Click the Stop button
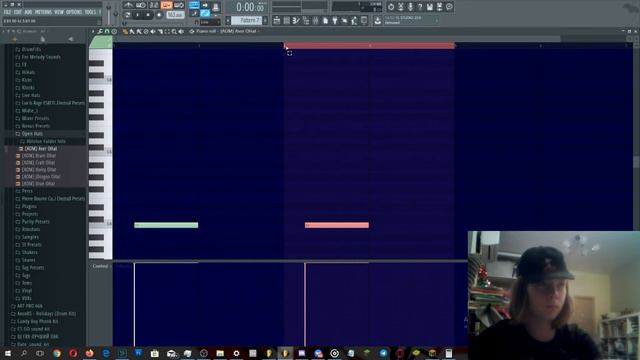This screenshot has width=640, height=360. point(148,15)
